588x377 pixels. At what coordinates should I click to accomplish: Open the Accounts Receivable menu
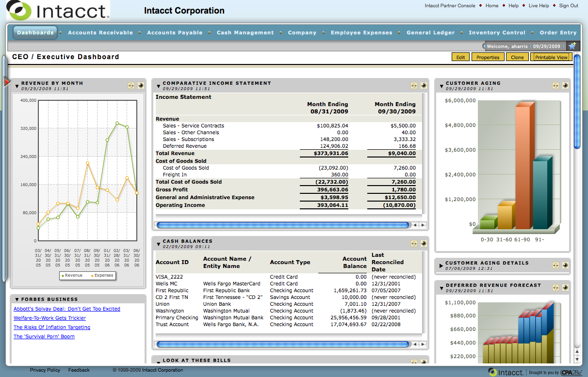pyautogui.click(x=100, y=33)
